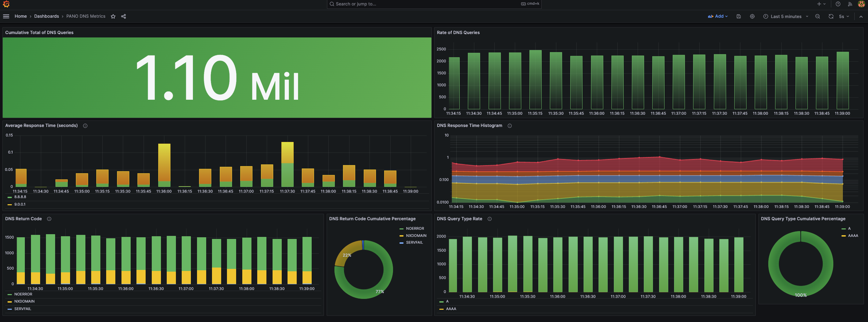This screenshot has width=868, height=322.
Task: Open Rate of DNS Queries panel title menu
Action: pyautogui.click(x=458, y=33)
